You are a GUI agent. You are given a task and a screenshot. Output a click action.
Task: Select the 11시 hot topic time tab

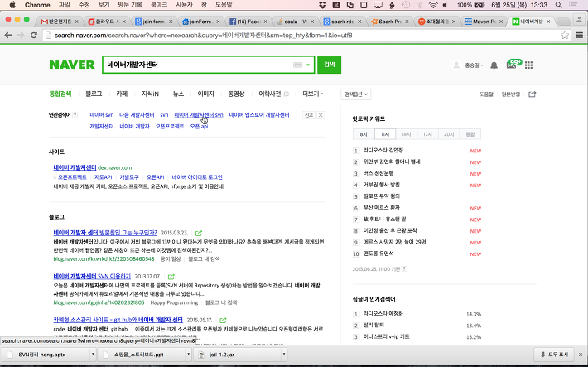click(385, 134)
